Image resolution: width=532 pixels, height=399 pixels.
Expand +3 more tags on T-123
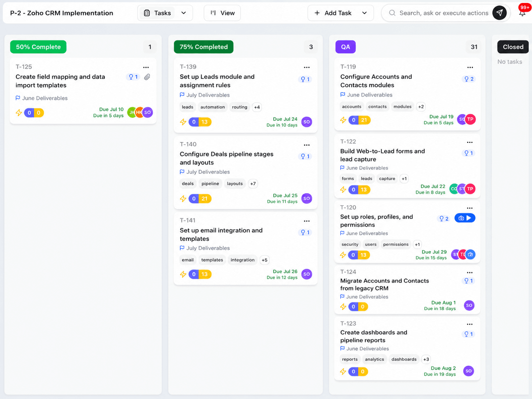point(426,359)
